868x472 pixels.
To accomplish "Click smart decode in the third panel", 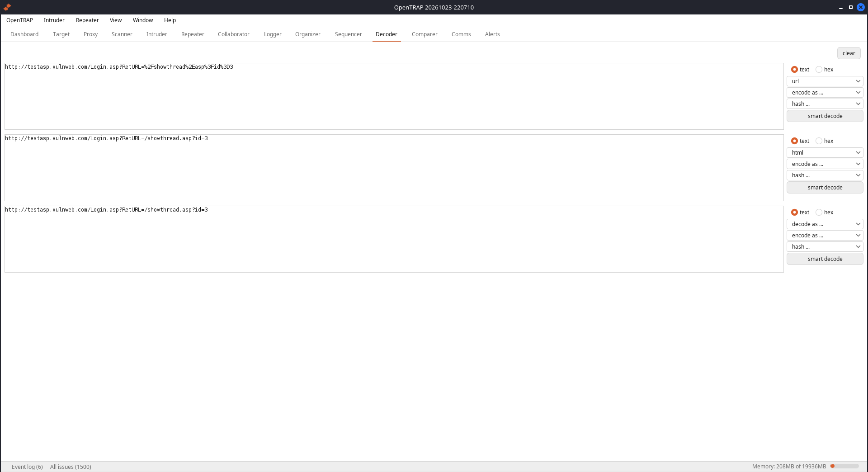I will pyautogui.click(x=825, y=259).
